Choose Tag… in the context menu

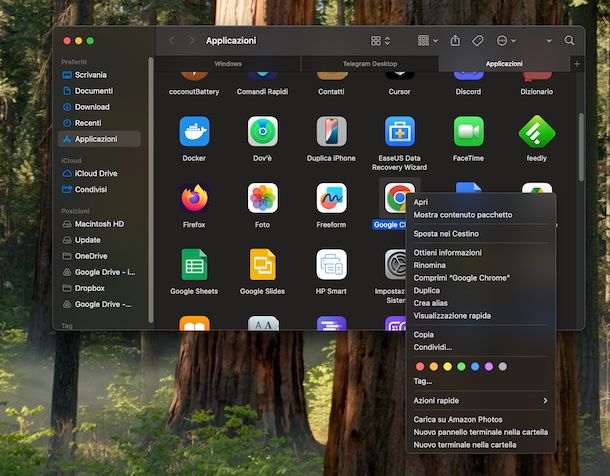click(480, 381)
